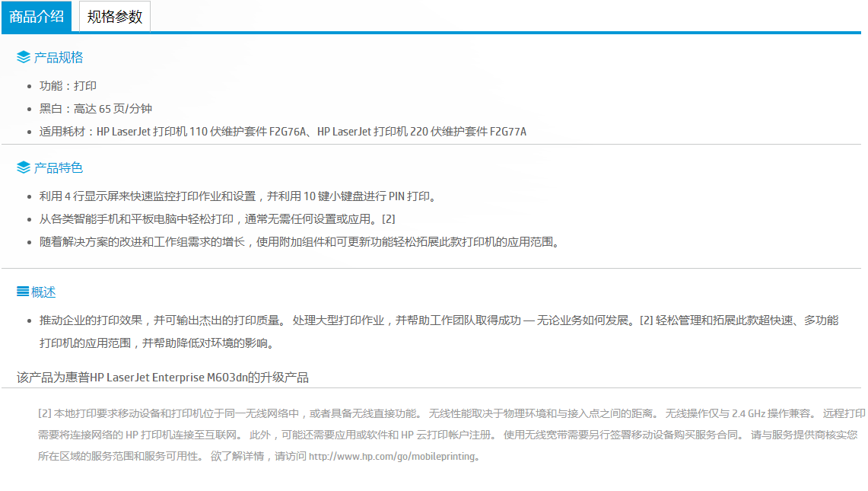
Task: Click the line about 智能手机和平板电脑 printing
Action: [x=217, y=219]
